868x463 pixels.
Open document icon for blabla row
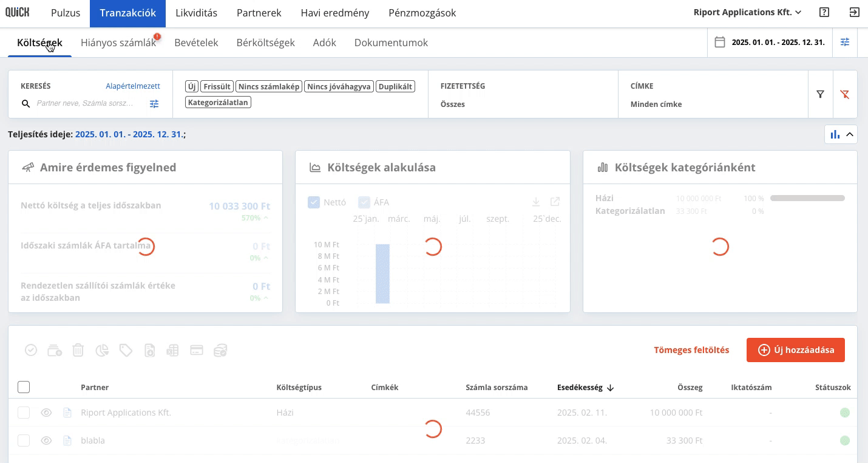click(67, 441)
